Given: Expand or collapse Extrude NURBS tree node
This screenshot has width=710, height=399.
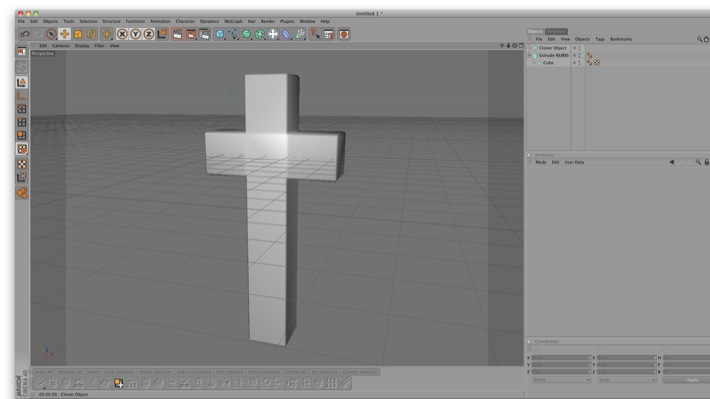Looking at the screenshot, I should [530, 55].
